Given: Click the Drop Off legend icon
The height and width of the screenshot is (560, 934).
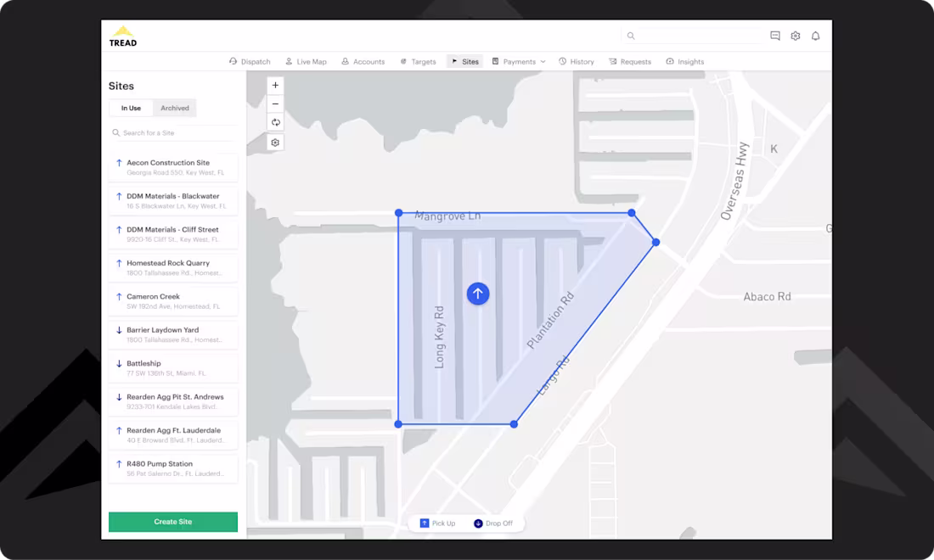Looking at the screenshot, I should [x=478, y=524].
